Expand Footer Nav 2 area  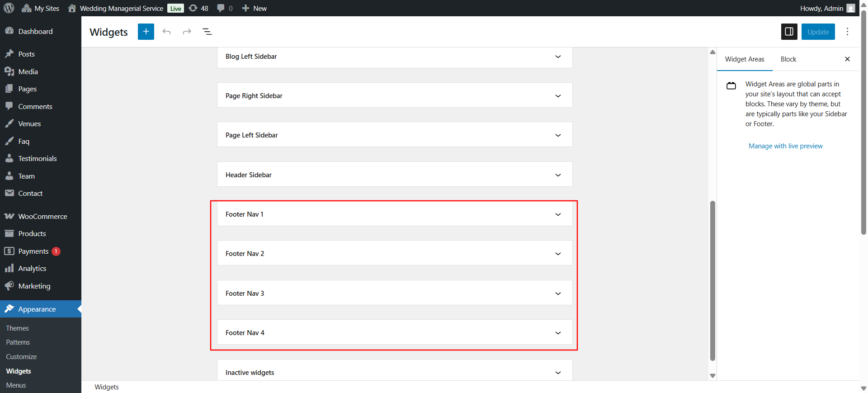pos(395,253)
